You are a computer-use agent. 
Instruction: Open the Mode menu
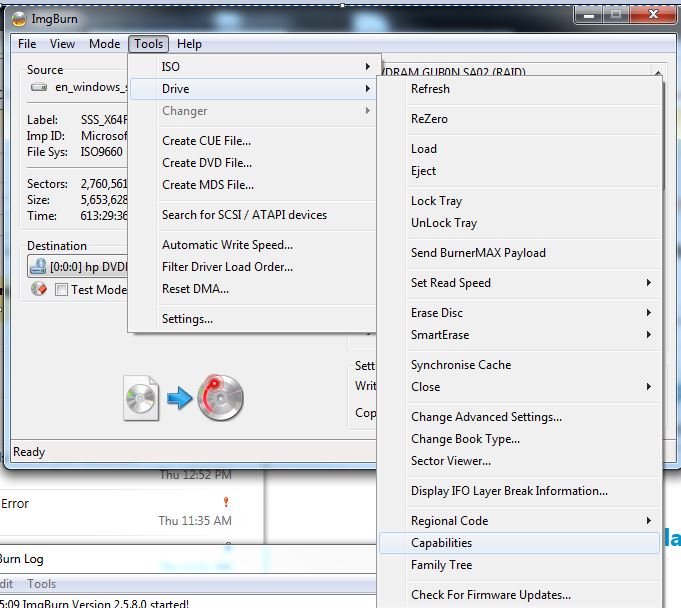point(104,44)
